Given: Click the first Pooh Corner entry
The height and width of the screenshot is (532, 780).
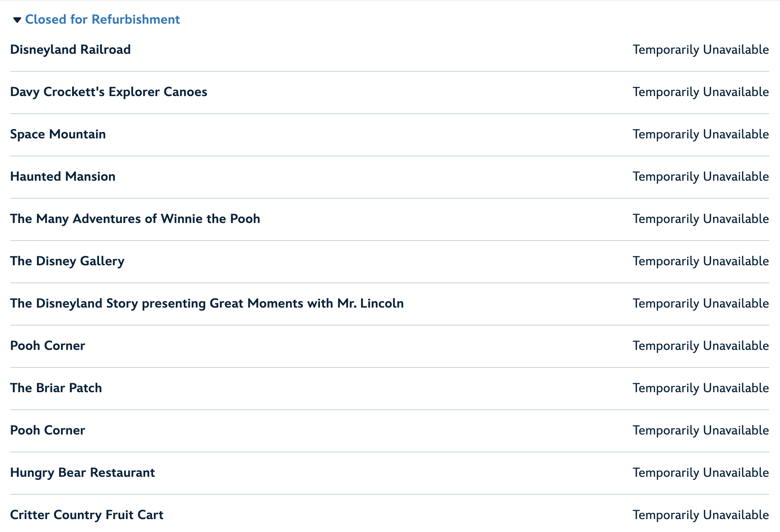Looking at the screenshot, I should (x=47, y=346).
